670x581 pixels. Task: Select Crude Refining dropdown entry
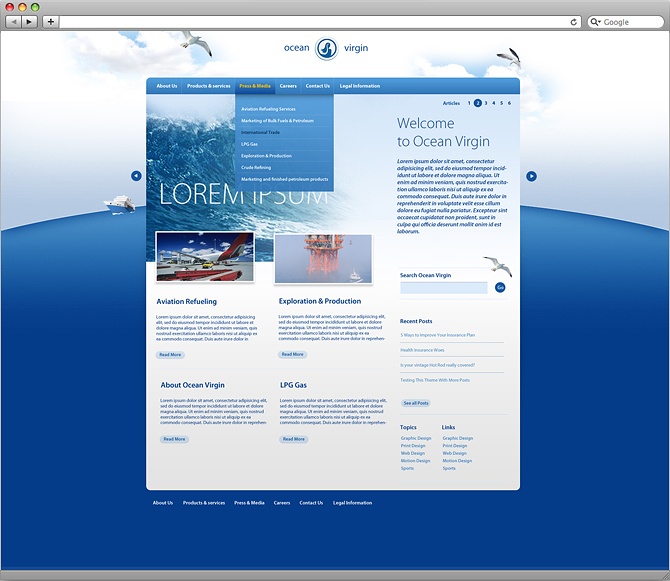coord(256,167)
